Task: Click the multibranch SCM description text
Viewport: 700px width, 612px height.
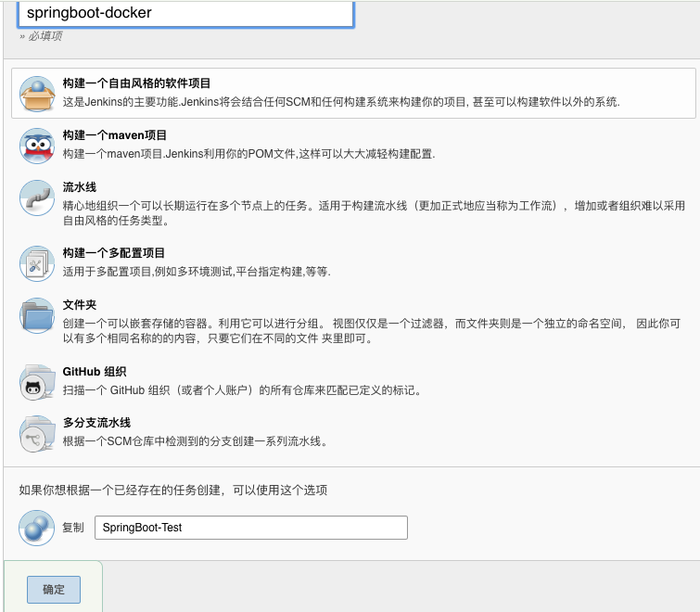Action: (x=196, y=441)
